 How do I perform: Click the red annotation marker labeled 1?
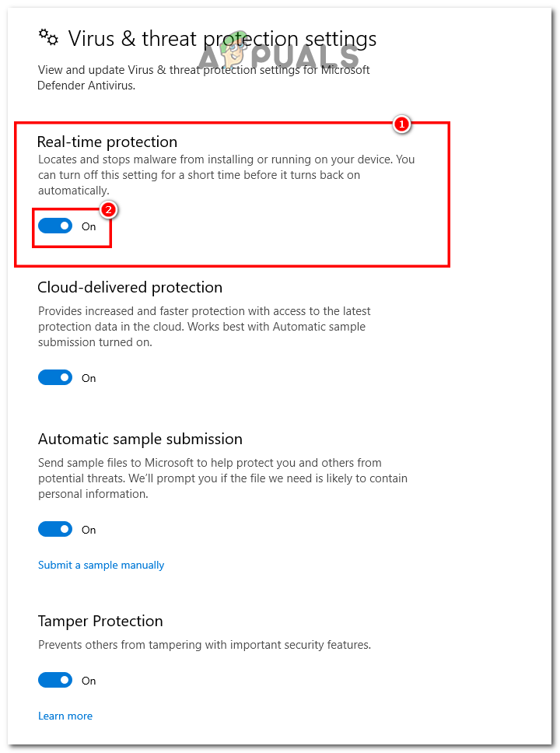[401, 124]
